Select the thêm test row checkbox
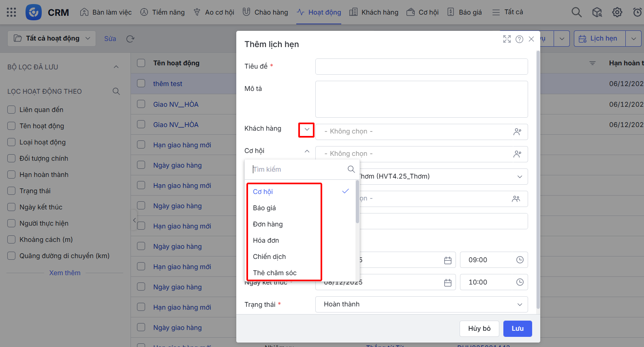 [x=141, y=83]
